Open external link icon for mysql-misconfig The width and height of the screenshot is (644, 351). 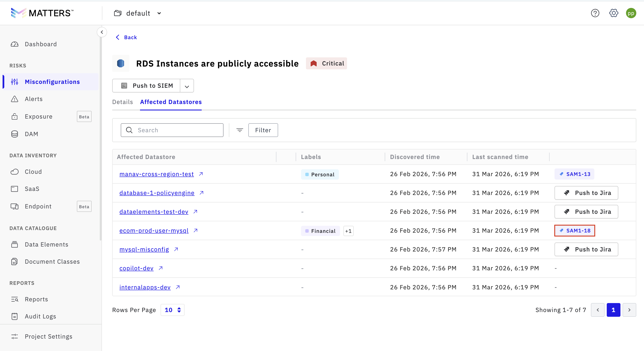tap(176, 249)
